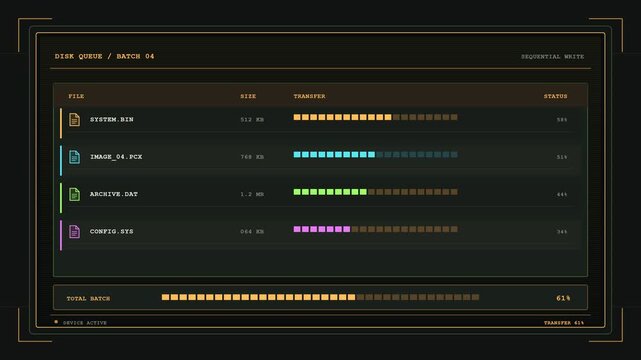Click the 768 KB size value
The width and height of the screenshot is (641, 360).
click(252, 157)
